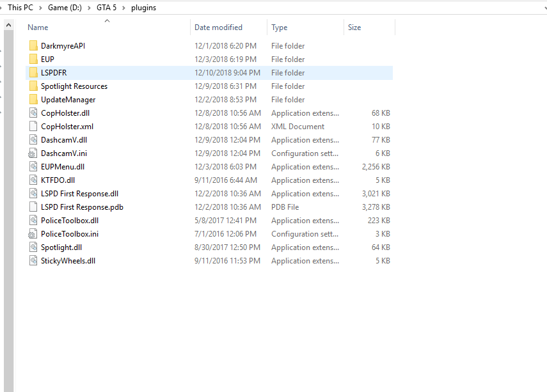547x392 pixels.
Task: Go to GTA 5 folder in address bar
Action: 106,7
